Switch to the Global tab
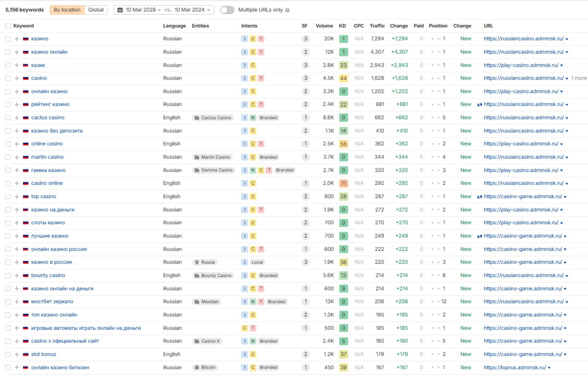This screenshot has height=375, width=588. [x=96, y=10]
